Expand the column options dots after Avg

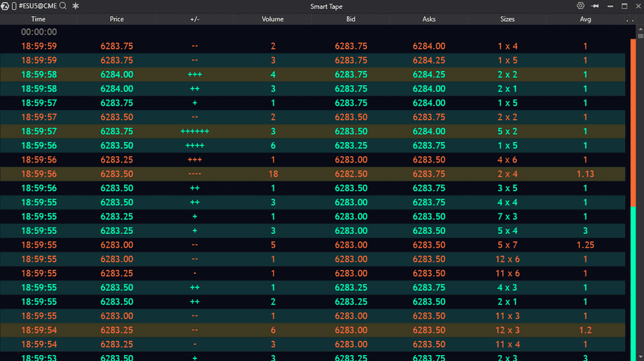[x=628, y=20]
